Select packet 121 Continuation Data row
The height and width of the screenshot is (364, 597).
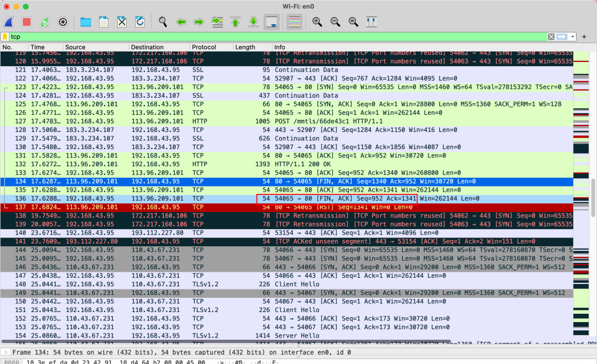click(287, 70)
